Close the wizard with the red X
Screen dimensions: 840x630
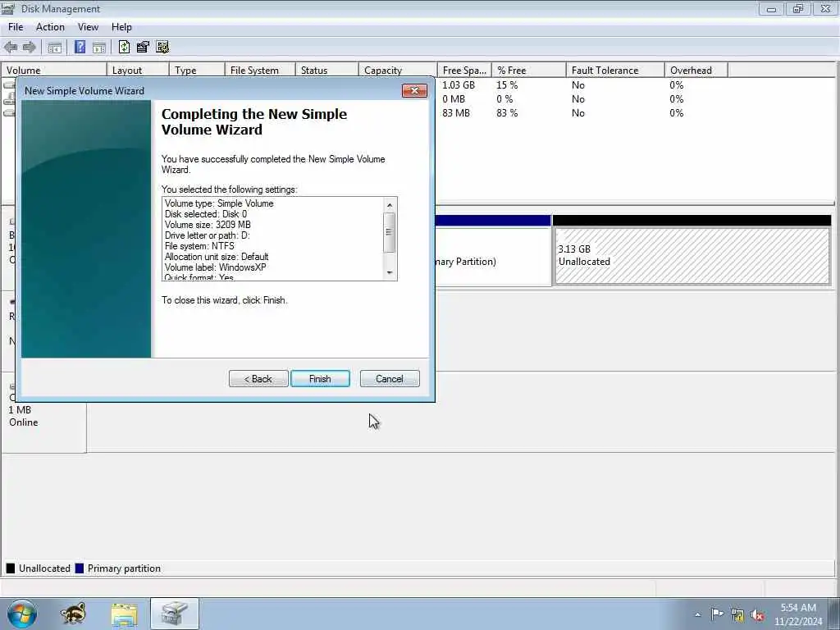(x=414, y=90)
